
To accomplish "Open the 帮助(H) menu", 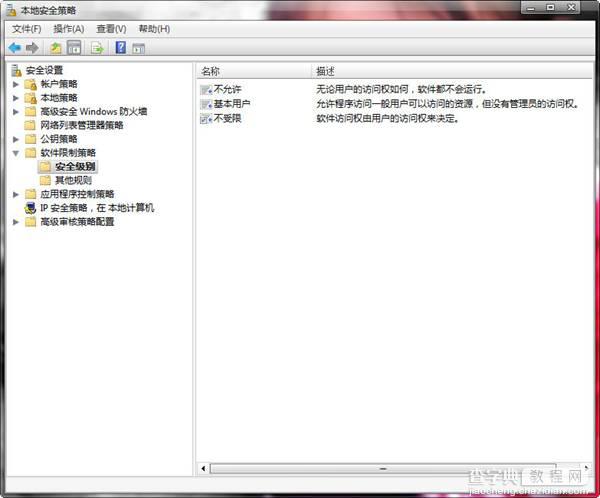I will [154, 29].
